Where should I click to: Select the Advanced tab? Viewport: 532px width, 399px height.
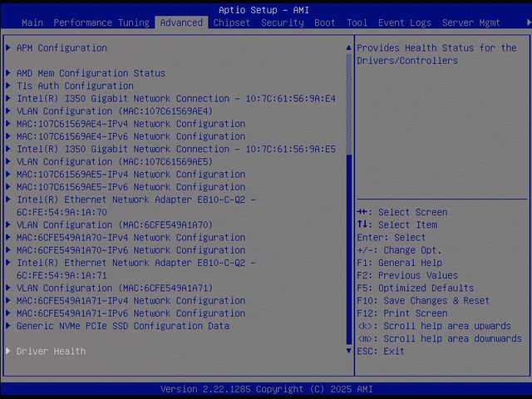pyautogui.click(x=181, y=22)
